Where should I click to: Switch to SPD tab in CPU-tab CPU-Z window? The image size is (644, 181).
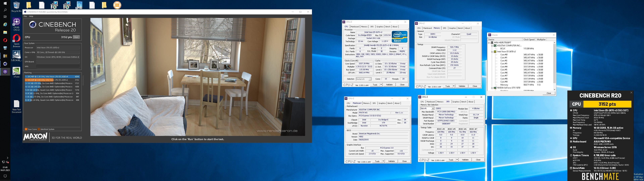[372, 26]
